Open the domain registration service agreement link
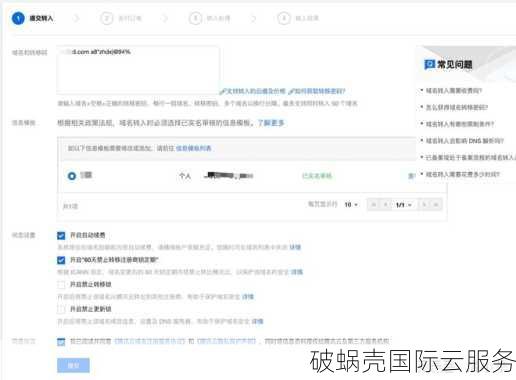Screen dimensions: 516x380 [149, 341]
